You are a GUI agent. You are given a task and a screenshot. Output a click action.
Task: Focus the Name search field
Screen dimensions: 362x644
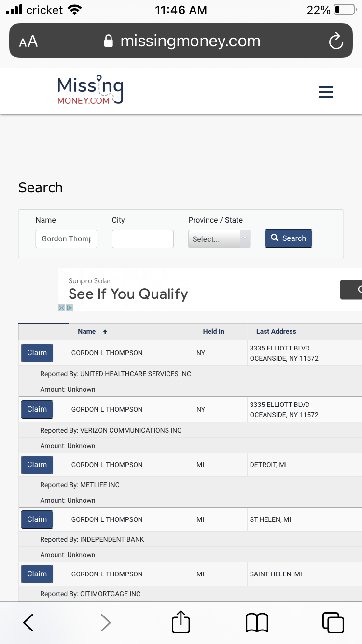(67, 239)
